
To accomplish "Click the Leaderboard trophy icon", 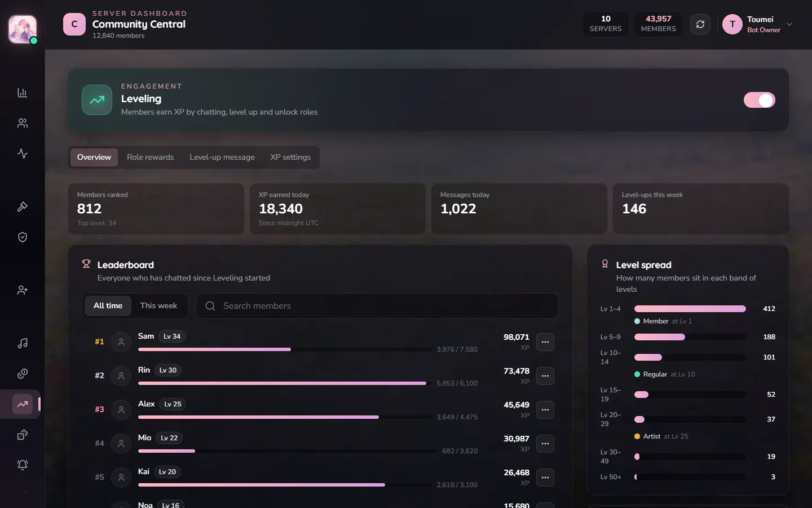I will tap(86, 264).
